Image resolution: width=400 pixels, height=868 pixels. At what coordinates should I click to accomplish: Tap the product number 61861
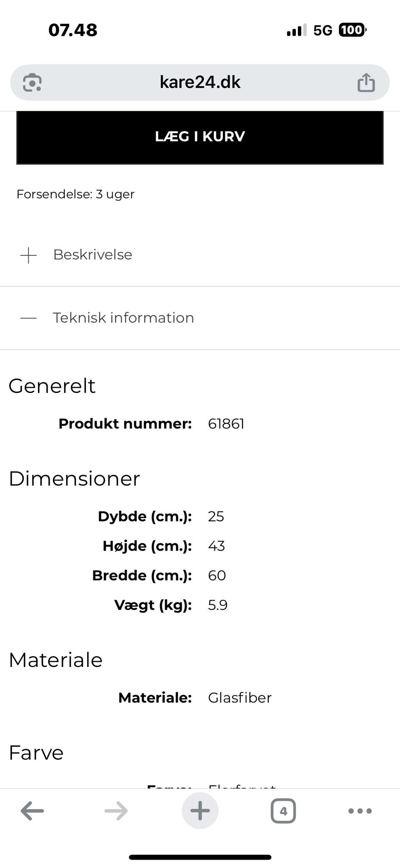(x=226, y=424)
